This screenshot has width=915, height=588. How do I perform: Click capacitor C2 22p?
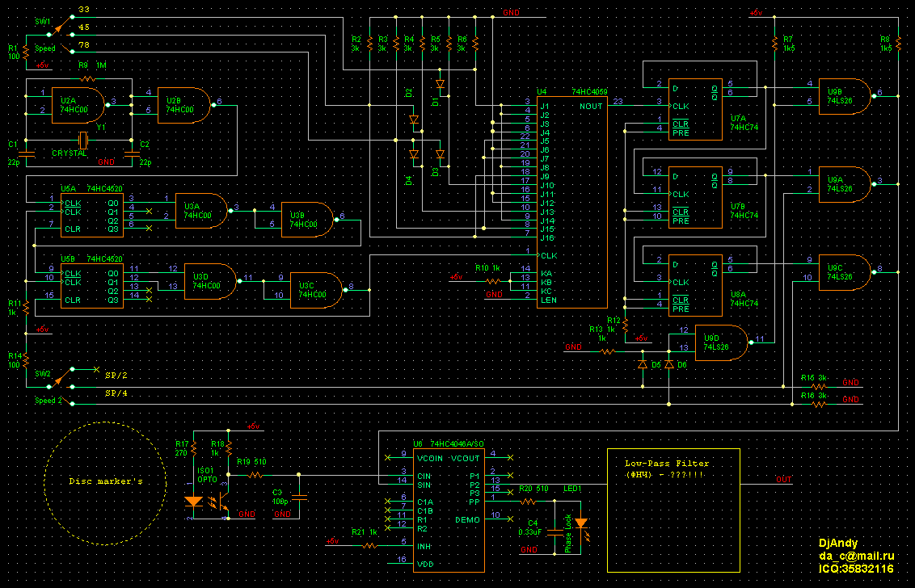pos(132,153)
